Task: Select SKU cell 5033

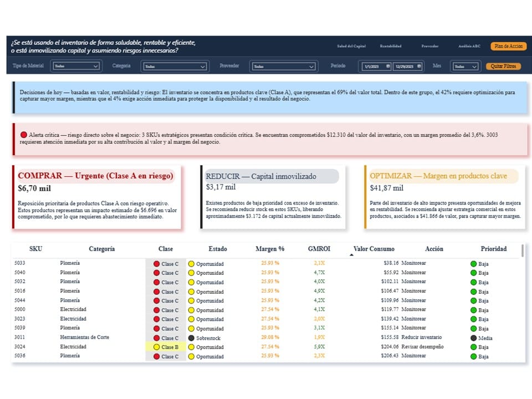Action: [20, 263]
